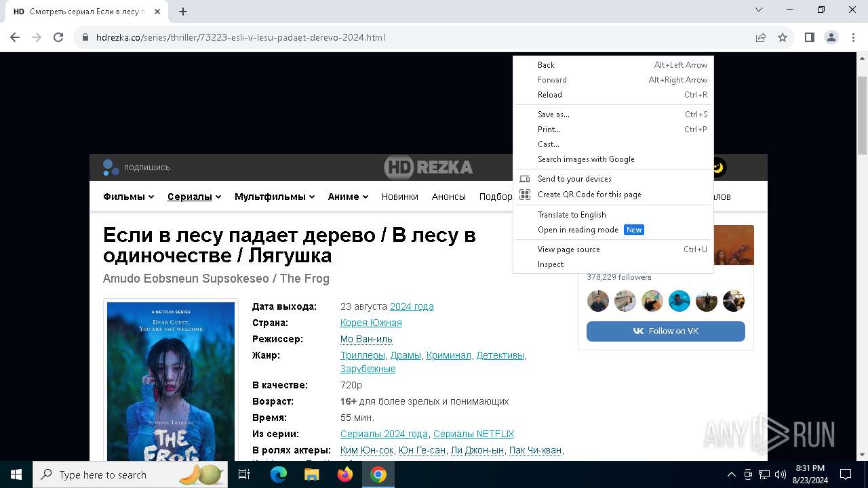The image size is (868, 488).
Task: Open the Триллеры genre link
Action: (x=363, y=355)
